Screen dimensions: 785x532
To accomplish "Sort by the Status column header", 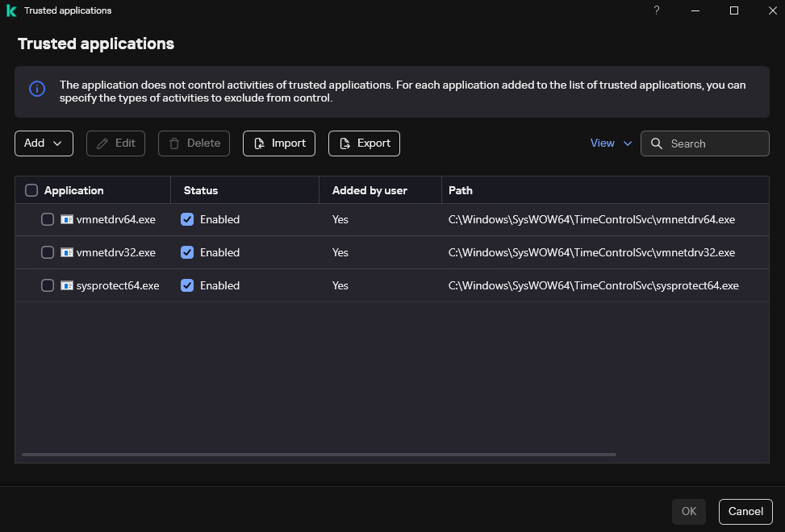I will pyautogui.click(x=201, y=190).
